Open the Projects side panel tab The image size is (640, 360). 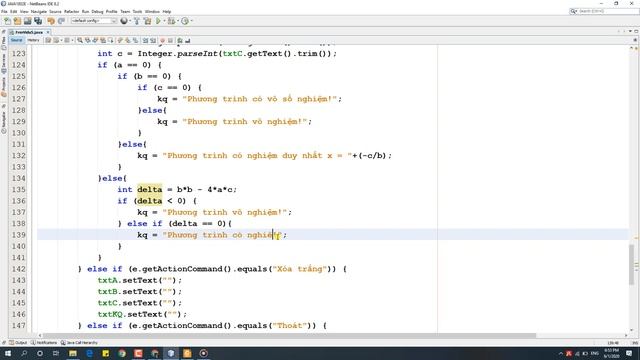(4, 86)
